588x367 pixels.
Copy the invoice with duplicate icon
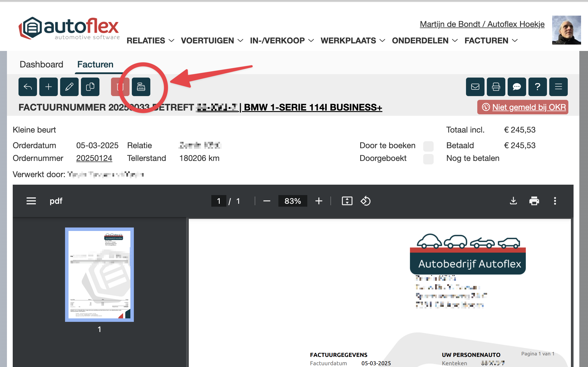point(90,87)
